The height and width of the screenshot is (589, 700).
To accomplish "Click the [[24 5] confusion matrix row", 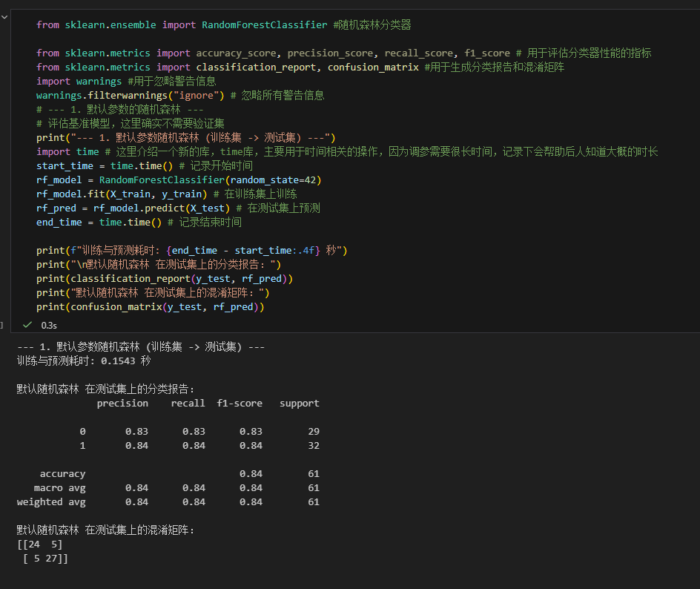I will pyautogui.click(x=39, y=544).
